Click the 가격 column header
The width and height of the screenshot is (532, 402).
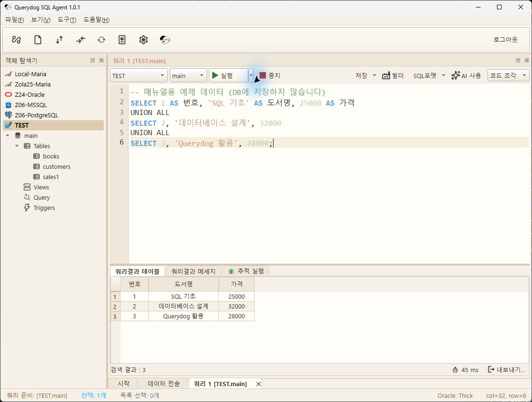click(x=237, y=284)
